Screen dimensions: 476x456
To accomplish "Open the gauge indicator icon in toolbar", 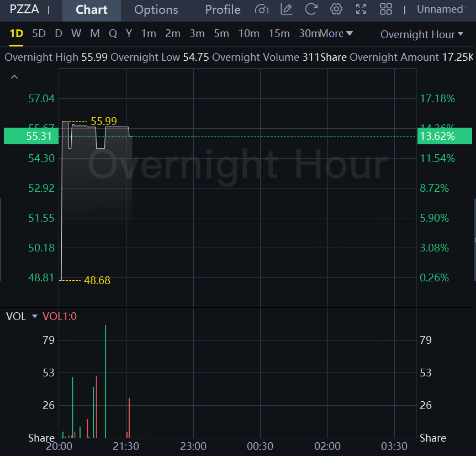I will [262, 9].
